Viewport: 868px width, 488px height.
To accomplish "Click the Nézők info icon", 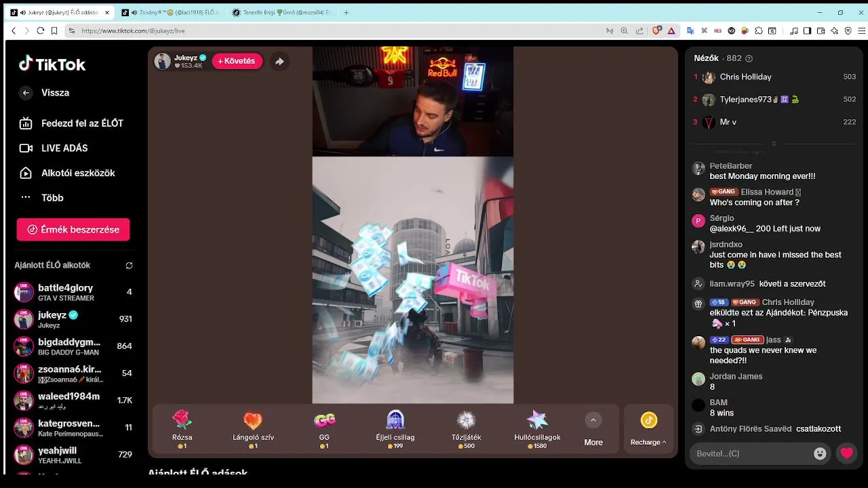I will tap(749, 59).
